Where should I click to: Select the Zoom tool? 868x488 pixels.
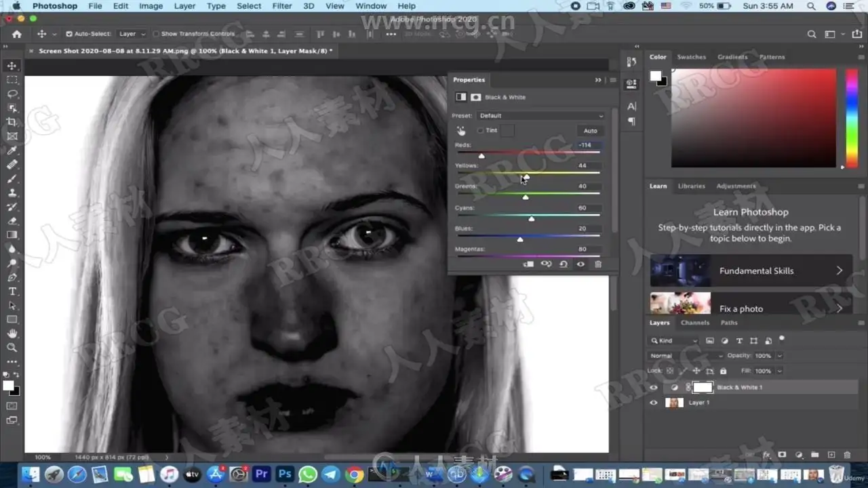12,348
